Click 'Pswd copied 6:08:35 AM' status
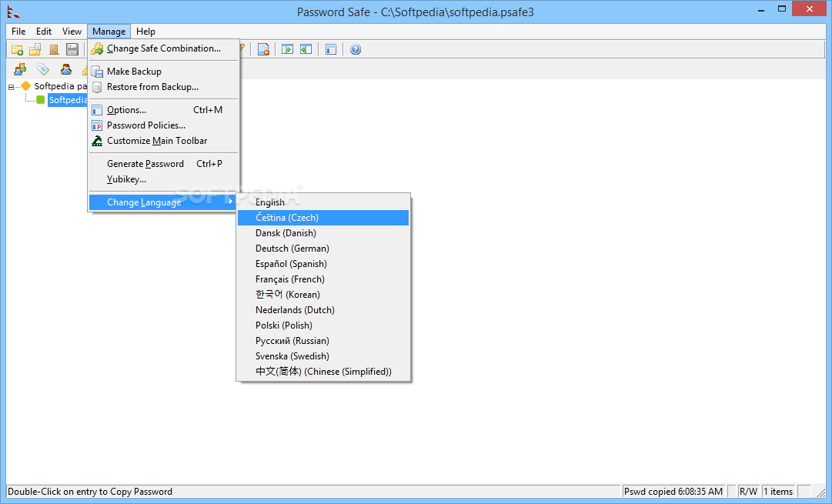The image size is (832, 504). point(673,491)
